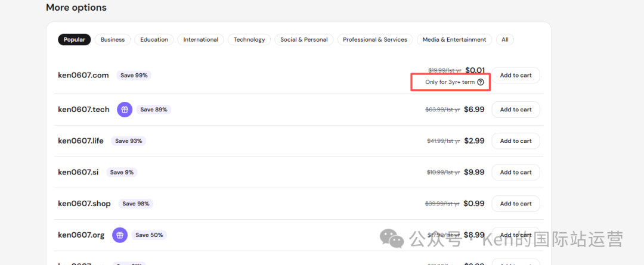Click the crossed-out $63.99/1st yr price
This screenshot has height=265, width=644.
coord(442,110)
